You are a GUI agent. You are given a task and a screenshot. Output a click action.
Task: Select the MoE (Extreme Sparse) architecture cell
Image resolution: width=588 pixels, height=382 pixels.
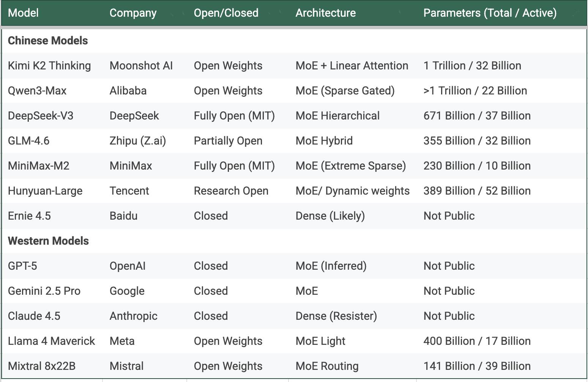point(350,166)
